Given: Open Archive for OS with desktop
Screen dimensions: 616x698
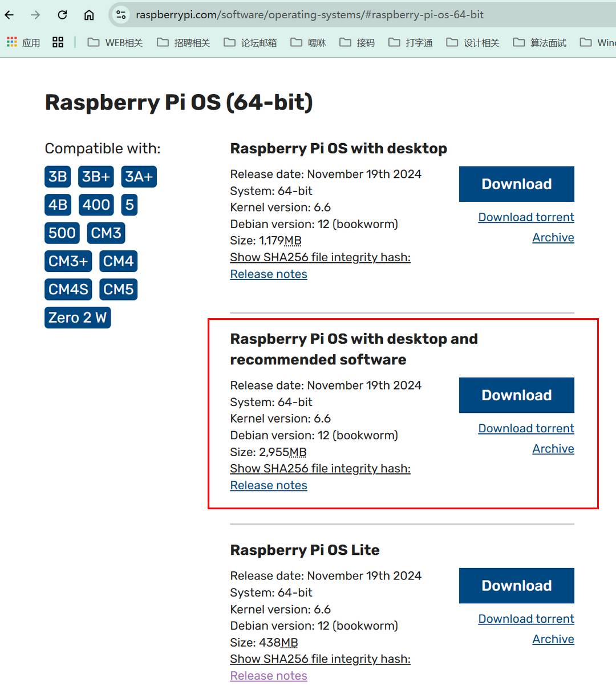Looking at the screenshot, I should click(553, 238).
